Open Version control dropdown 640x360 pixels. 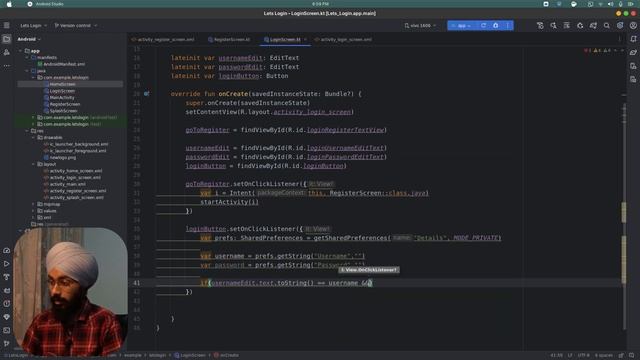(76, 25)
